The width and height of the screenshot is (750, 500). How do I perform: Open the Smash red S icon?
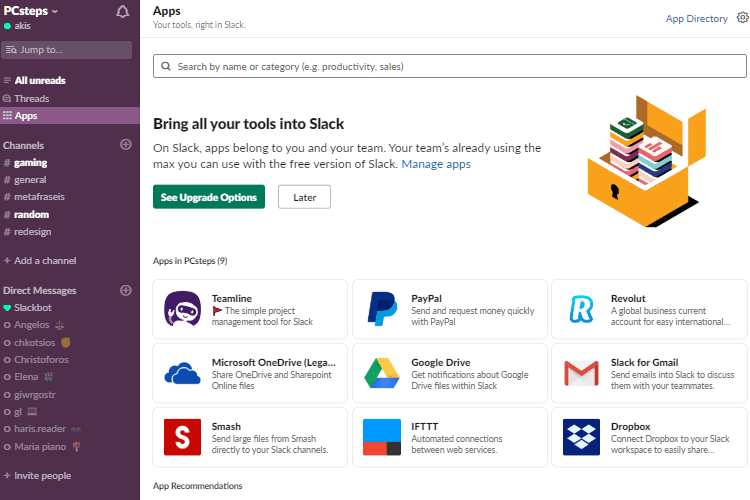[182, 437]
